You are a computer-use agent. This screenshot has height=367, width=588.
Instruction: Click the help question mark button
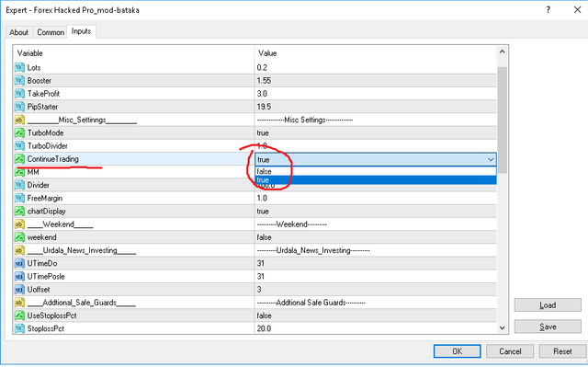coord(548,10)
